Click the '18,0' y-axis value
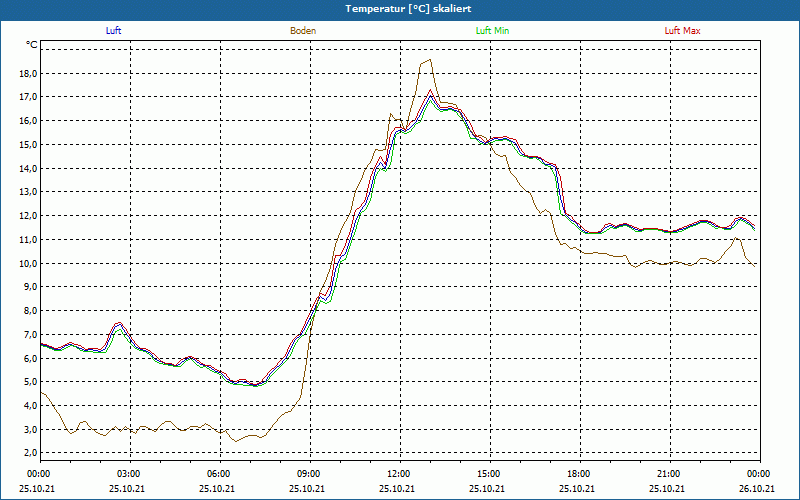 28,73
